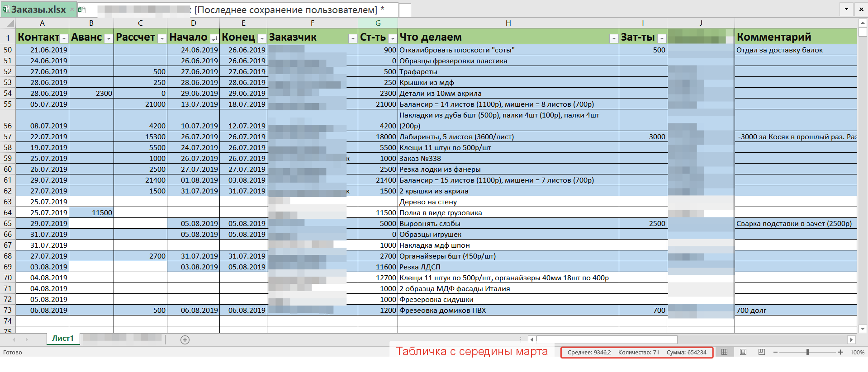
Task: Select column H header
Action: pos(508,23)
